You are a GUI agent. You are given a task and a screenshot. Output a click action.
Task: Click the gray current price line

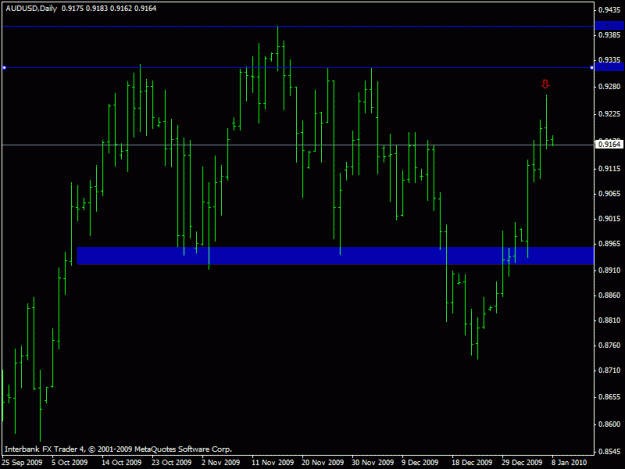click(298, 145)
